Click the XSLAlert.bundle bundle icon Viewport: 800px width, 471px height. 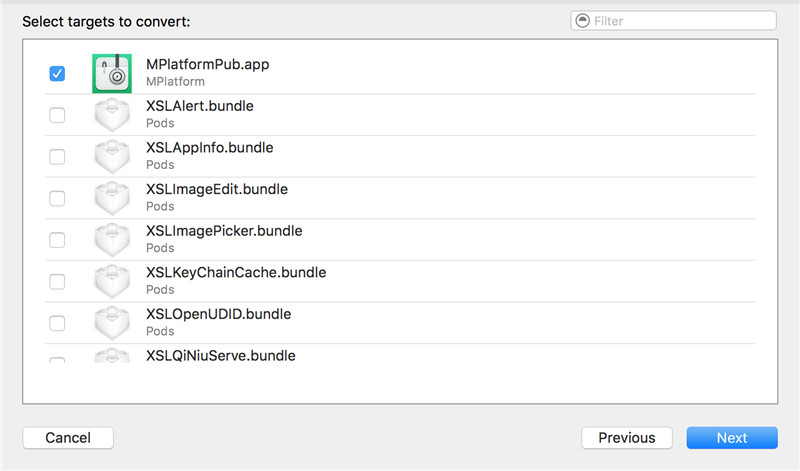pyautogui.click(x=112, y=115)
